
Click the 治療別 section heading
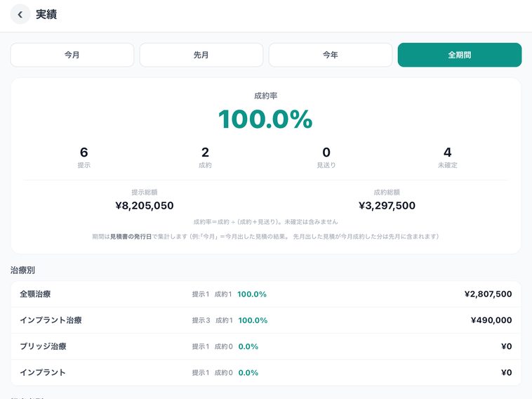22,270
